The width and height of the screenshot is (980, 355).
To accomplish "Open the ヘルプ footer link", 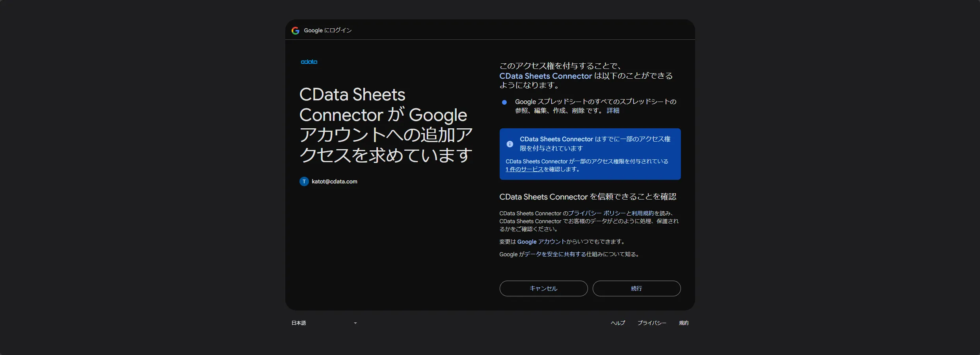I will (x=618, y=323).
